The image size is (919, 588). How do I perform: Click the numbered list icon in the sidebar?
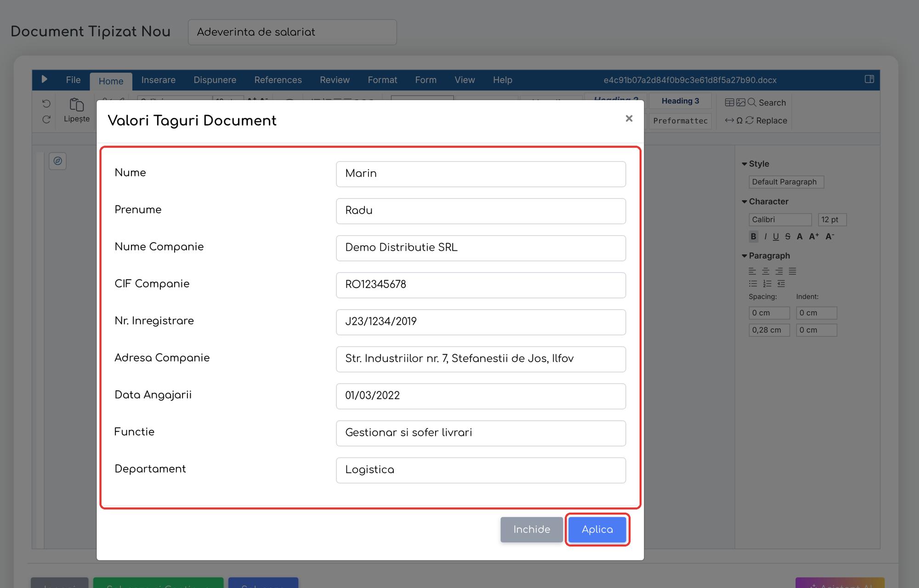(x=767, y=283)
